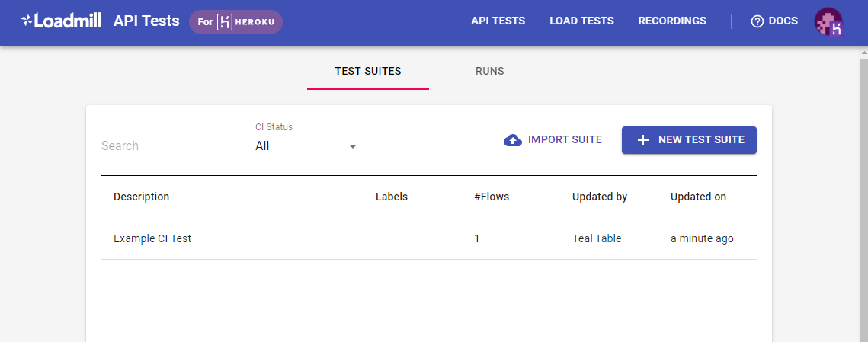Click the flows count 1 cell

click(476, 238)
